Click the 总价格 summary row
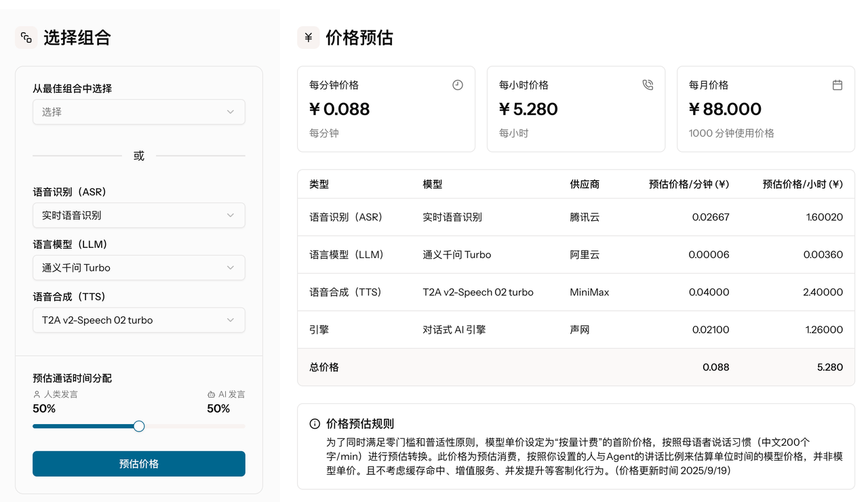 (x=576, y=367)
